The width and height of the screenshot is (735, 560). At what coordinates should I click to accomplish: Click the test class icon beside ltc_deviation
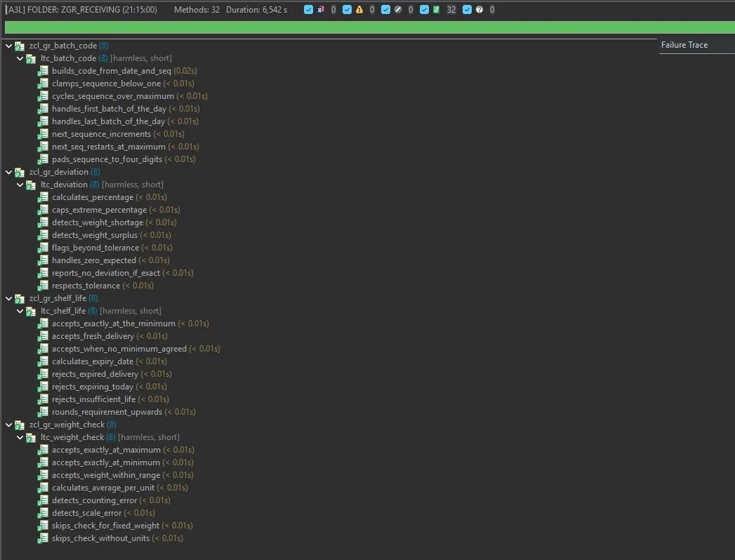click(x=31, y=185)
